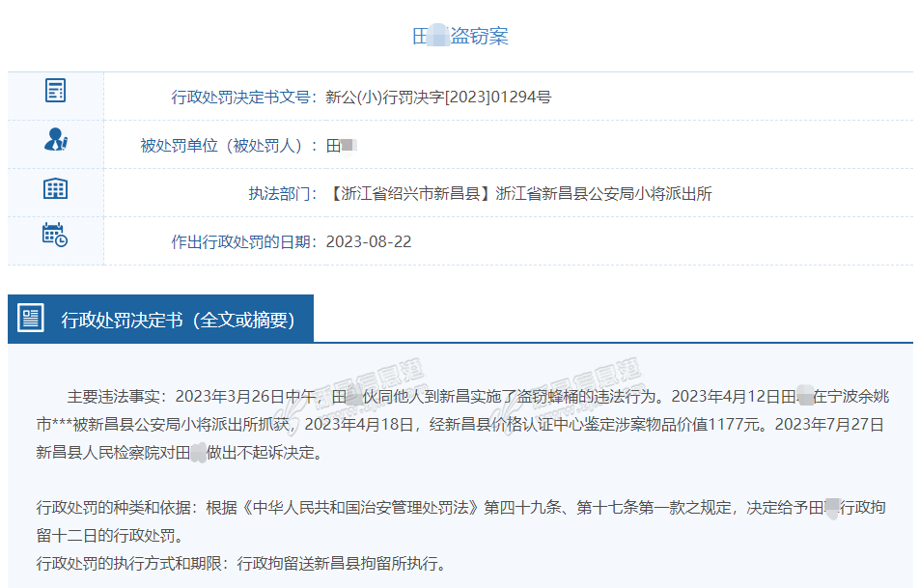Click the person icon in 被处罚人 row

(x=56, y=140)
